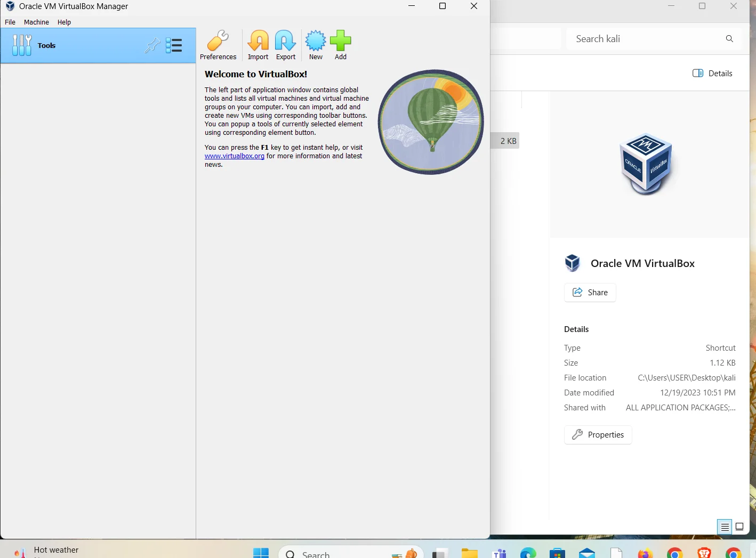Minimize the VirtualBox Manager window
The height and width of the screenshot is (558, 756).
click(412, 6)
